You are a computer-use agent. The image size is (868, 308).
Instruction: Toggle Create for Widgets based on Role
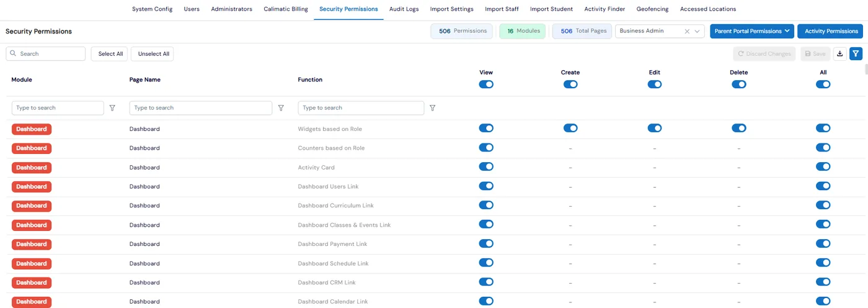(570, 129)
